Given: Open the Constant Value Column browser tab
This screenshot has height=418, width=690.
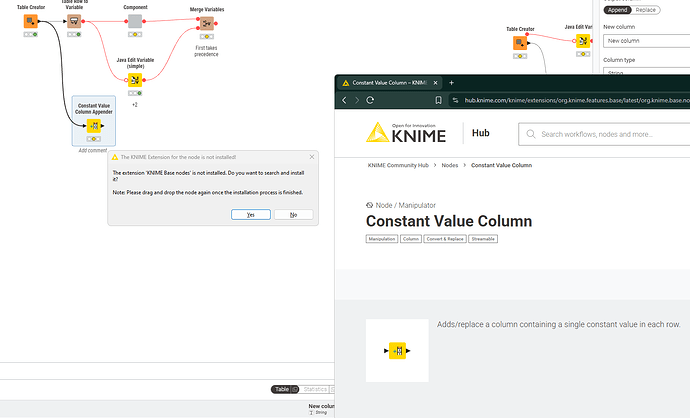Looking at the screenshot, I should coord(388,82).
